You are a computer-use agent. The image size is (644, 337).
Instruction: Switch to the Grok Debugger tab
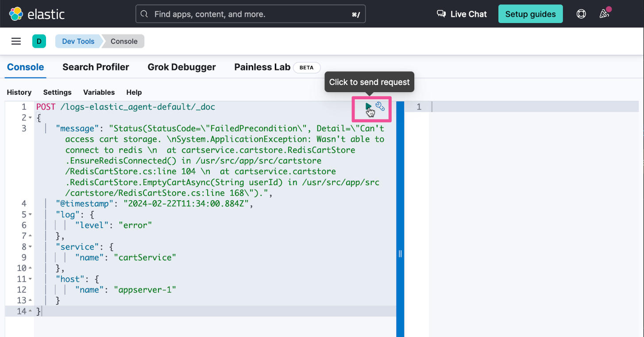click(181, 67)
